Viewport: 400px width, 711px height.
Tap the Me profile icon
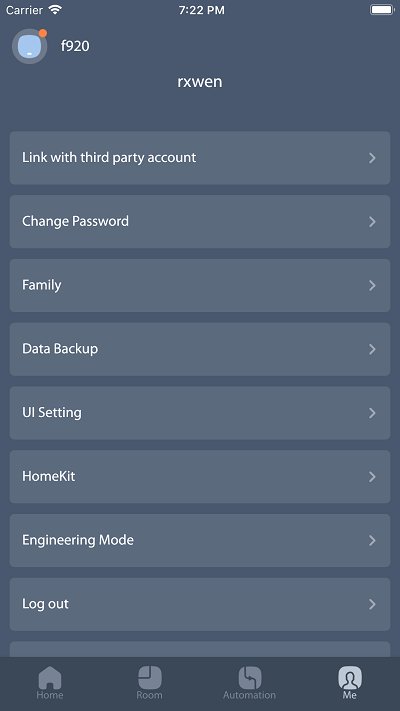point(350,677)
